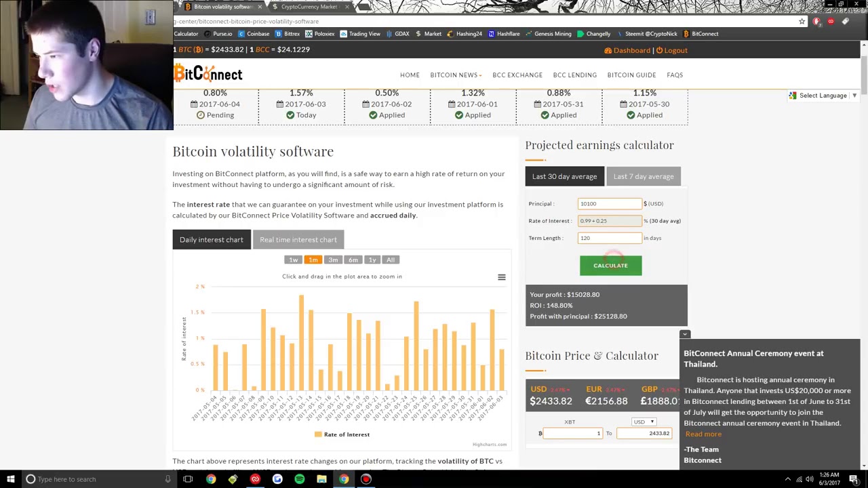868x488 pixels.
Task: Open the BitConnect bookmark in bookmarks bar
Action: 701,34
